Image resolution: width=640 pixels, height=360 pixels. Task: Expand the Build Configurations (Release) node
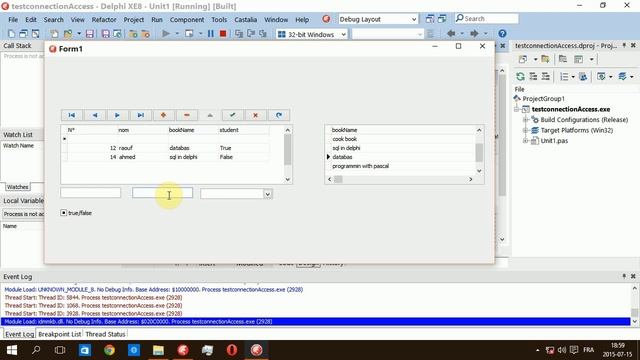pyautogui.click(x=526, y=120)
